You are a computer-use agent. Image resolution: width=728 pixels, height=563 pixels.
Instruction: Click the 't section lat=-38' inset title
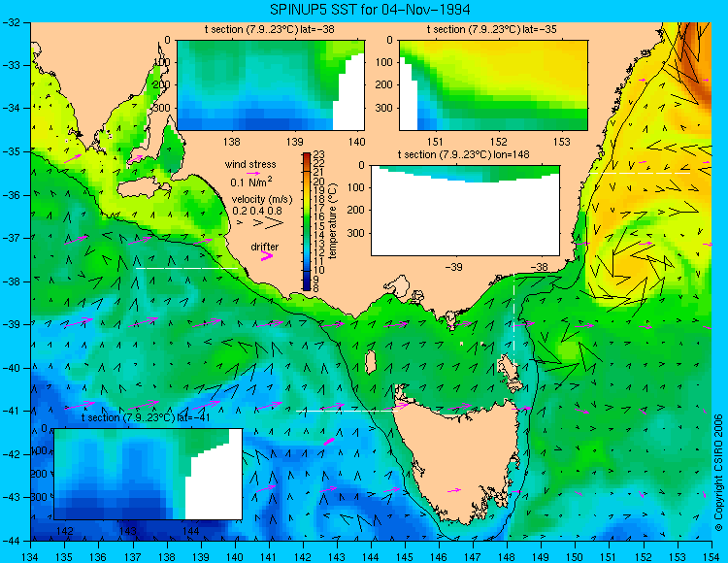tap(269, 30)
